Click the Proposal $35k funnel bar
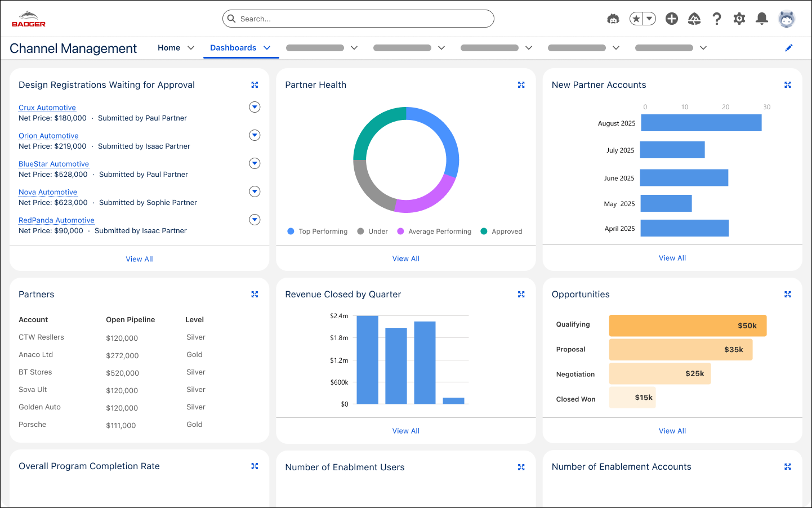 (x=681, y=350)
